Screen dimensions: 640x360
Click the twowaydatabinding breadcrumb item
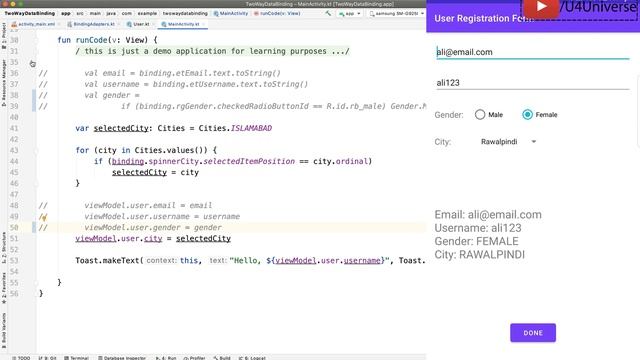[185, 13]
